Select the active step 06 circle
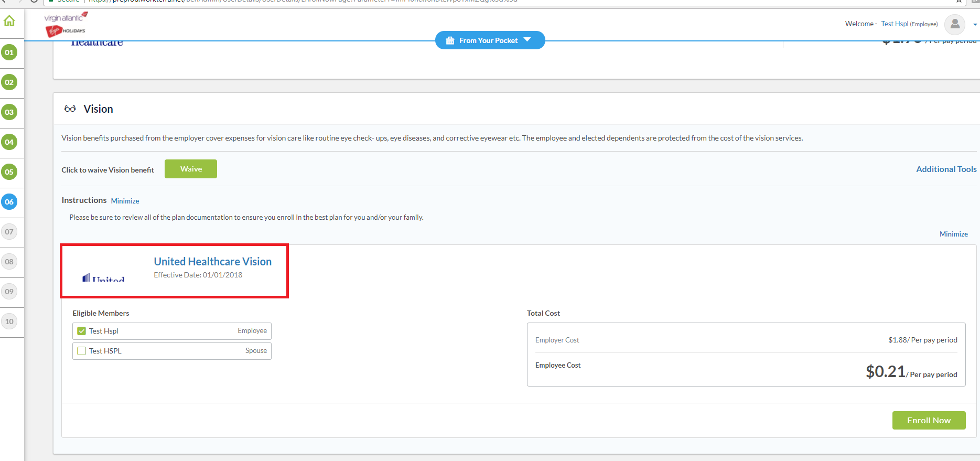The width and height of the screenshot is (980, 461). (9, 202)
